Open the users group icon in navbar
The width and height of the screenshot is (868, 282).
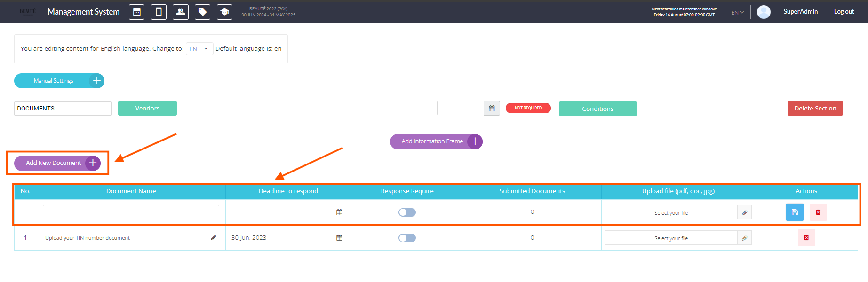click(x=181, y=12)
